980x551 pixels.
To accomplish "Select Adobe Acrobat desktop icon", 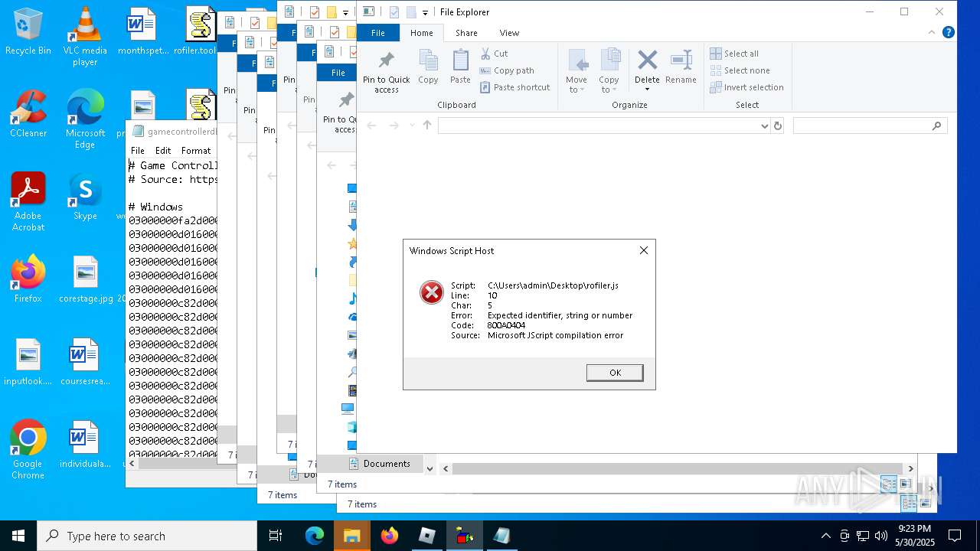I will pos(28,202).
